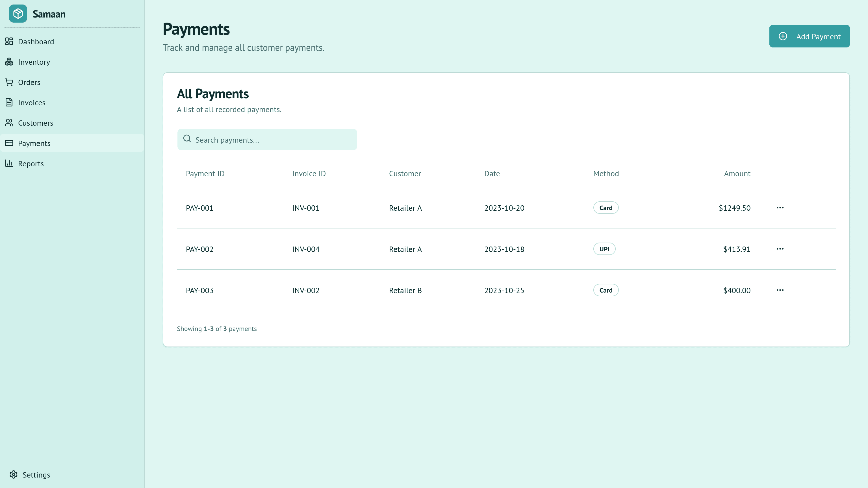Click the Add Payment button
868x488 pixels.
tap(809, 36)
